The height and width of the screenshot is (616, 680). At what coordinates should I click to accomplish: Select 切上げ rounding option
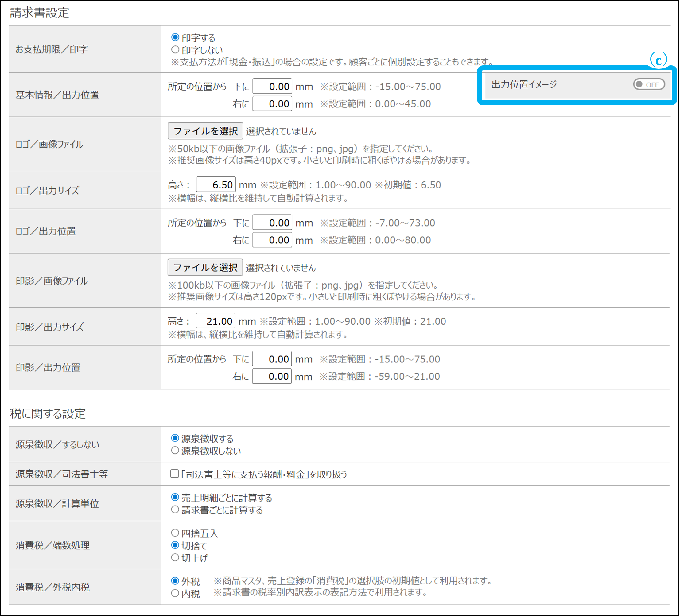[x=175, y=557]
